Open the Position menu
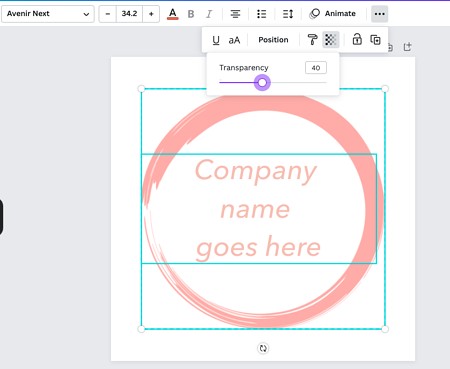 (x=273, y=40)
